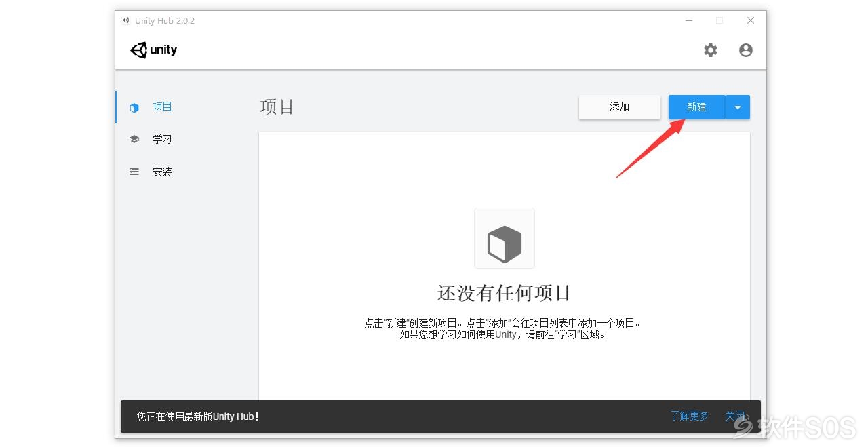The image size is (868, 447).
Task: Open the 了解更多 link in notification
Action: click(690, 416)
